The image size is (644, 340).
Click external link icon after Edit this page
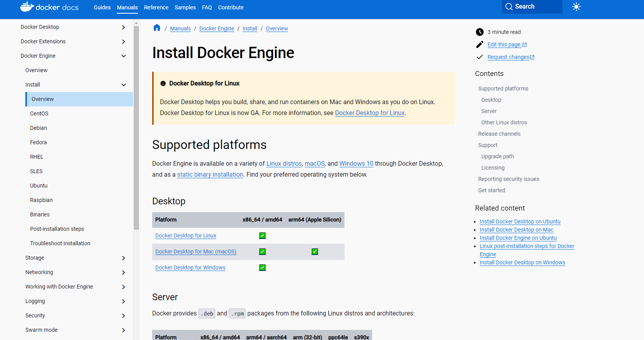[x=525, y=45]
